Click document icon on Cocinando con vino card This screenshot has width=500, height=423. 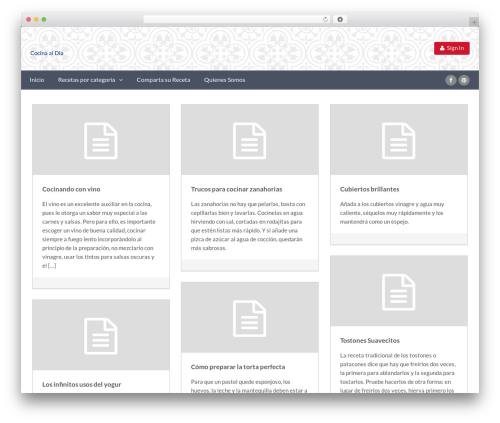tap(101, 141)
